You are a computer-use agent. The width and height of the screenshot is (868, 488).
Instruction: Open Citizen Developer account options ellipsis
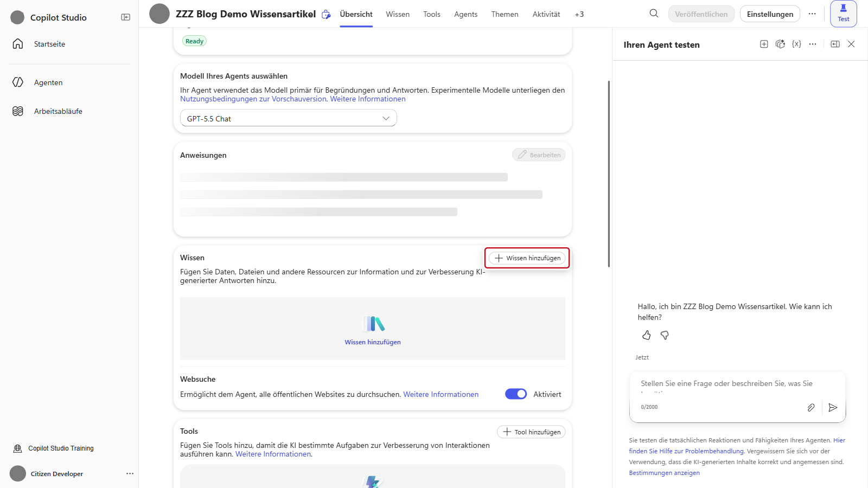130,473
